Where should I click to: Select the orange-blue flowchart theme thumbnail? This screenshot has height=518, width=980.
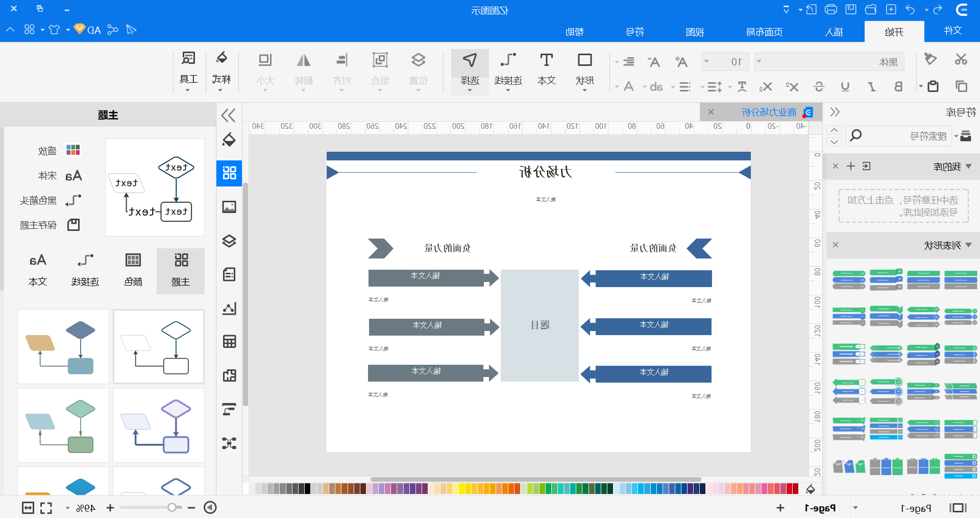pyautogui.click(x=63, y=346)
